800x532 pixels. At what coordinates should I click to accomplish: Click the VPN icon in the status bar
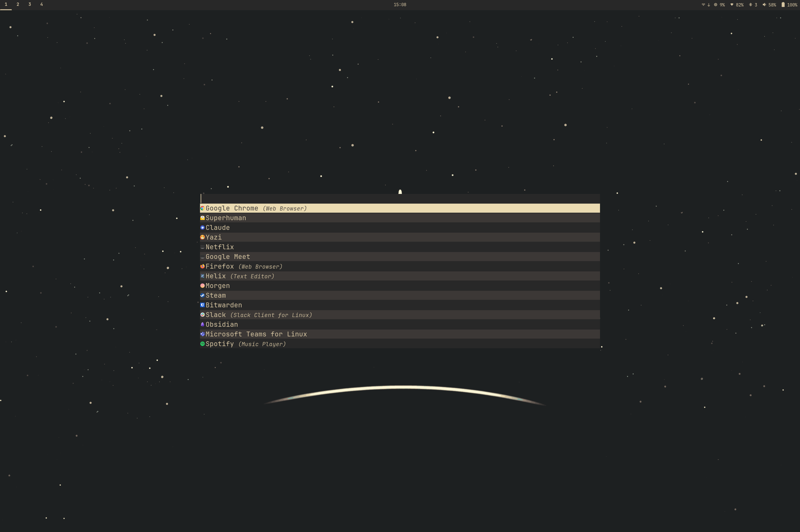coord(704,4)
